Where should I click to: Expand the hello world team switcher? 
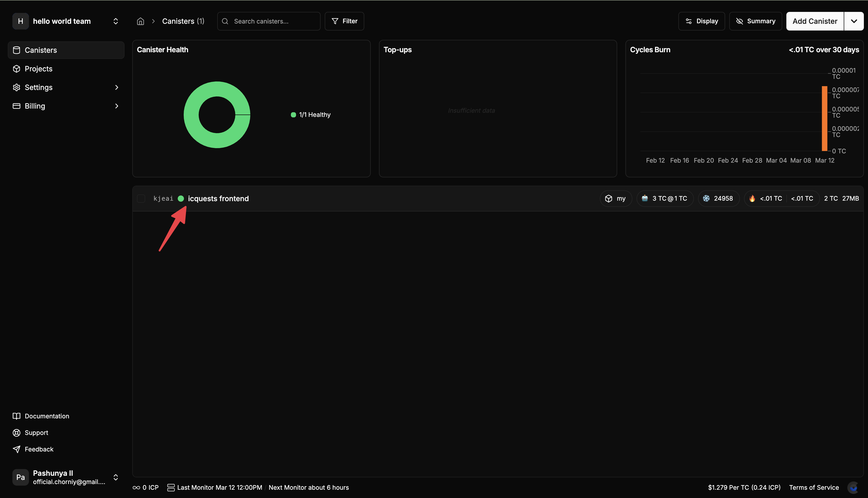[x=116, y=21]
